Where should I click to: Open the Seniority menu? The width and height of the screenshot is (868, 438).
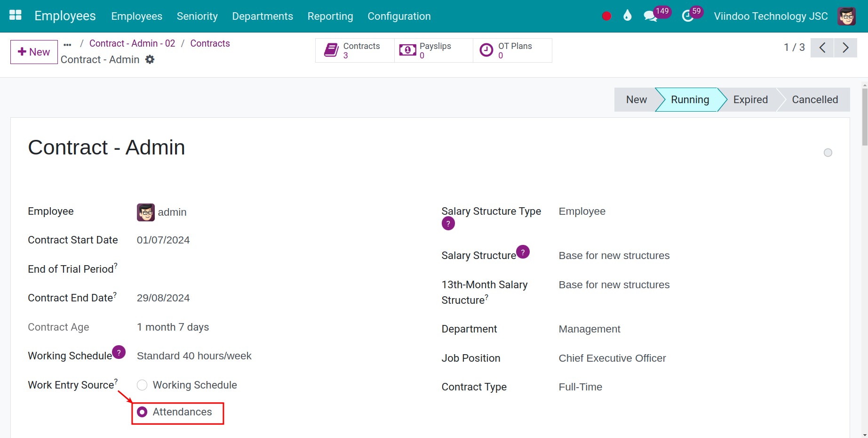pos(197,16)
